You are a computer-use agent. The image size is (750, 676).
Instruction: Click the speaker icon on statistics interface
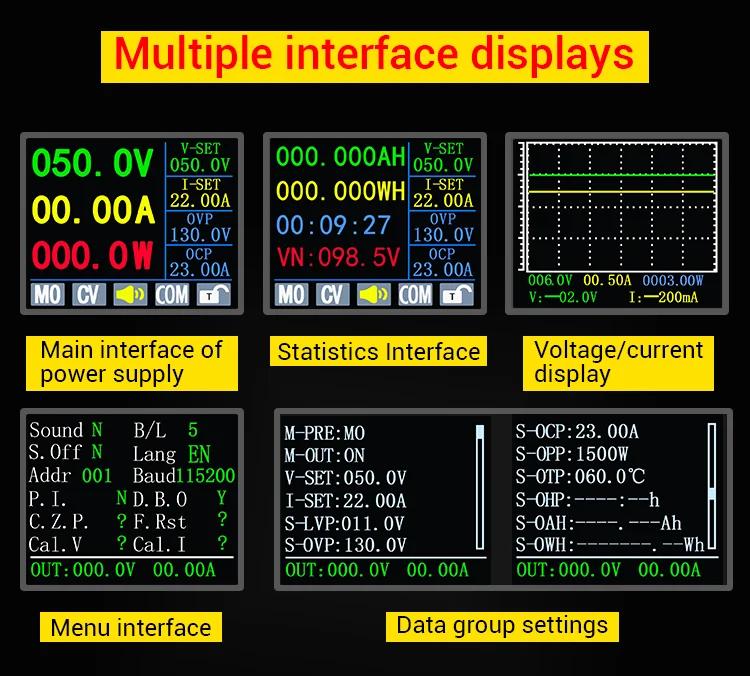coord(373,294)
